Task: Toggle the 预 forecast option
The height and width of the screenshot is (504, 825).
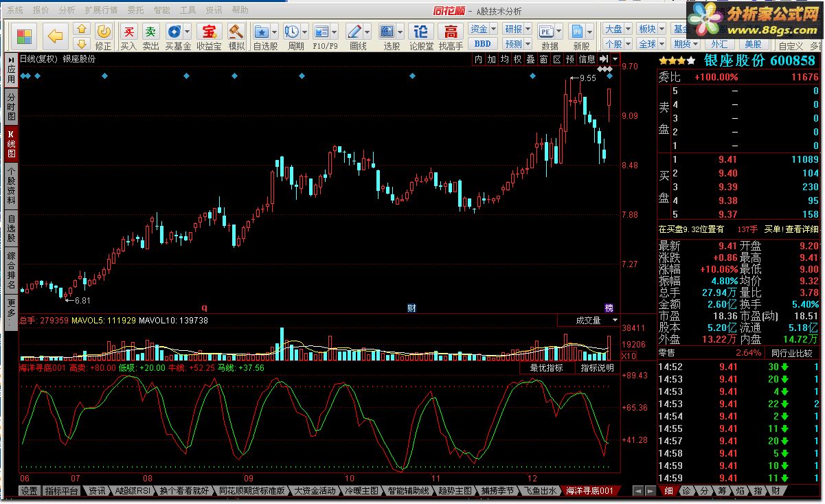Action: pos(570,59)
